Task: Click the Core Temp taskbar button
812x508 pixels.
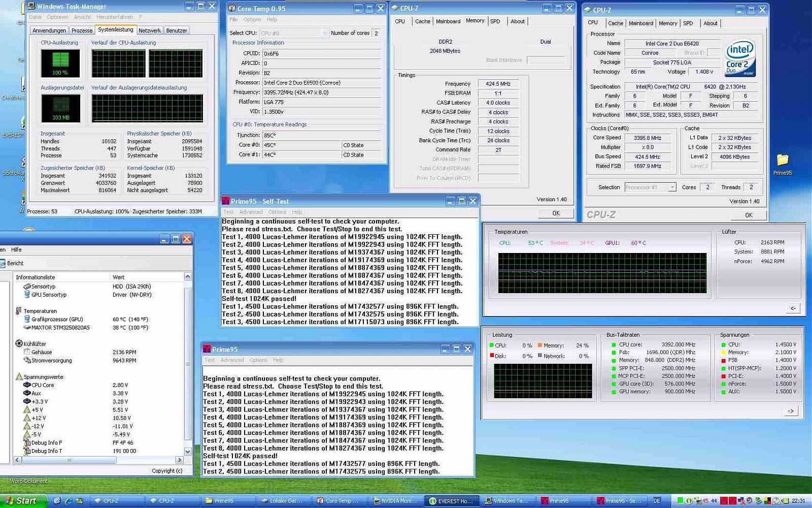Action: click(339, 501)
